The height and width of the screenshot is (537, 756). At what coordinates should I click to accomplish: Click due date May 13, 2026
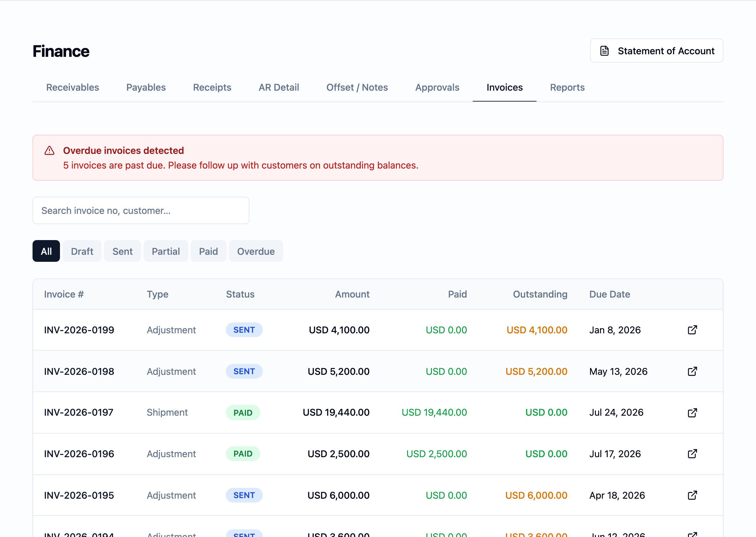(618, 371)
